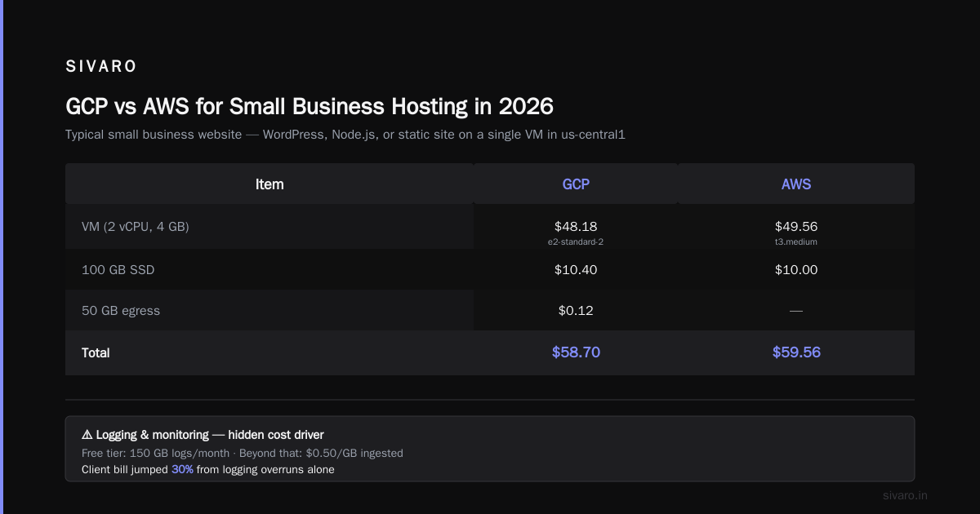Click the t3.medium instance label

point(796,241)
